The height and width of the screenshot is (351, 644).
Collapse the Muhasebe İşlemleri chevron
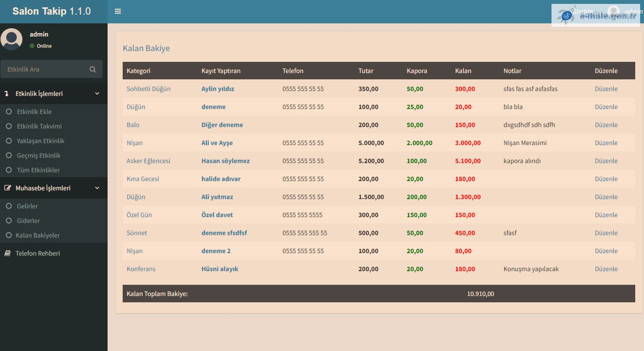point(97,188)
